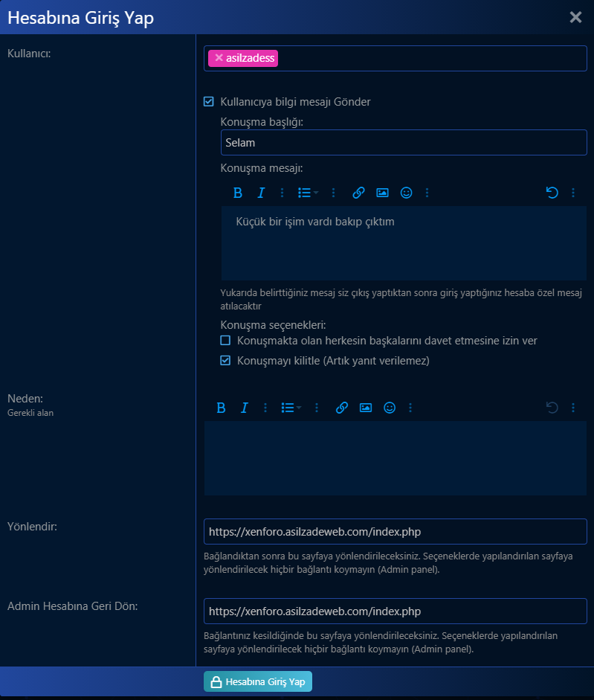The image size is (594, 700).
Task: Open far-right more options in the Neden editor
Action: pos(573,408)
